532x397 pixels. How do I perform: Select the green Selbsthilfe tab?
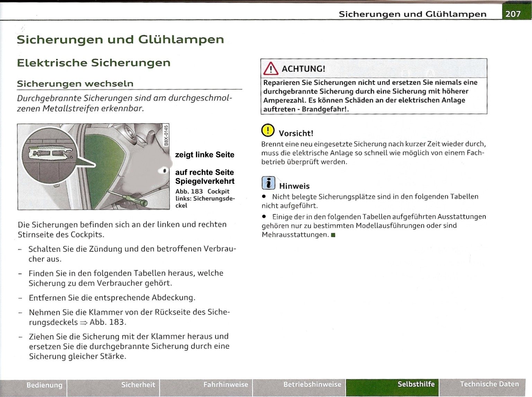392,388
